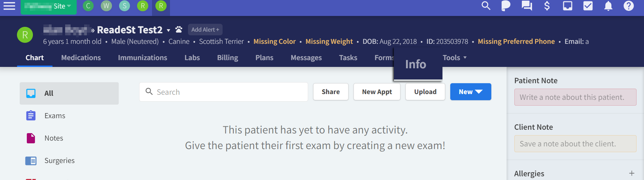
Task: Select the Exams filter in sidebar
Action: pyautogui.click(x=55, y=116)
